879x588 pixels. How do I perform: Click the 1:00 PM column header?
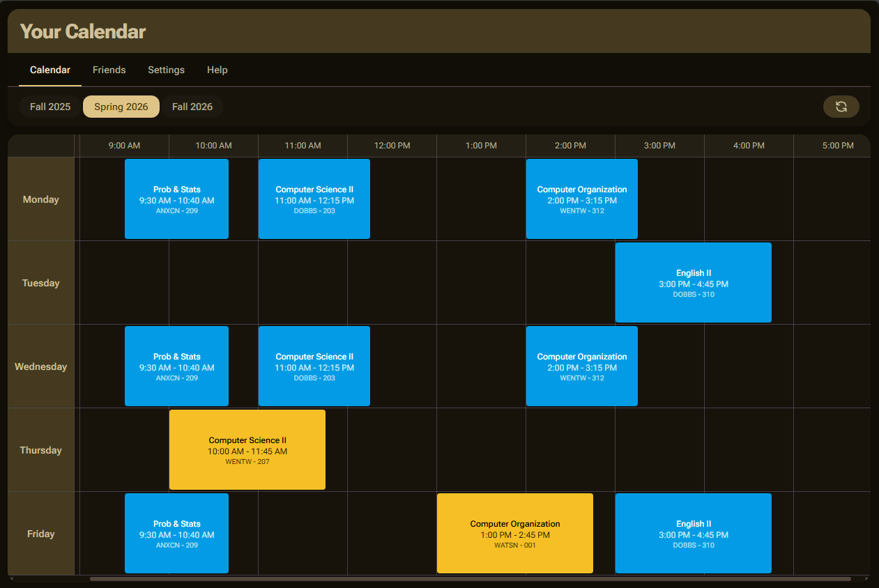(482, 146)
